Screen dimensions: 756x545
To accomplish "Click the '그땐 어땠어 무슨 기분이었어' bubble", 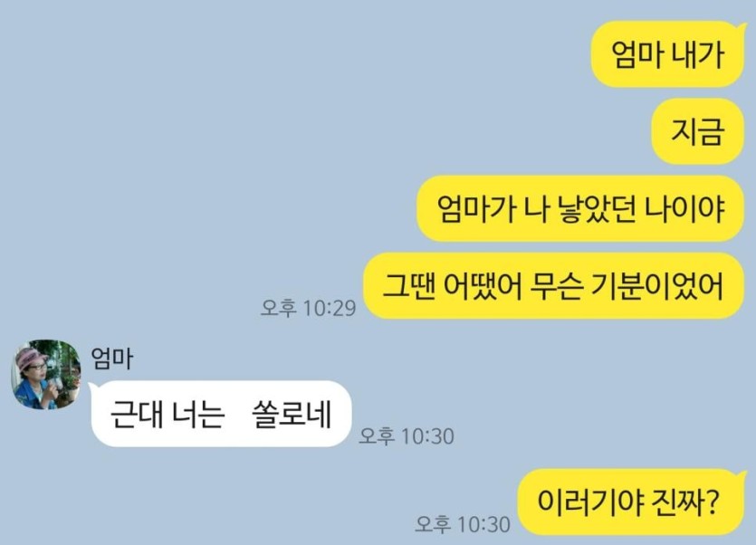I will click(x=554, y=285).
